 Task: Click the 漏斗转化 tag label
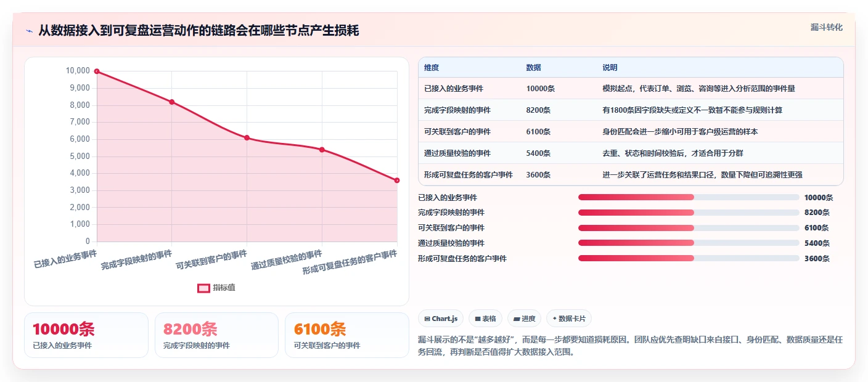pyautogui.click(x=826, y=27)
